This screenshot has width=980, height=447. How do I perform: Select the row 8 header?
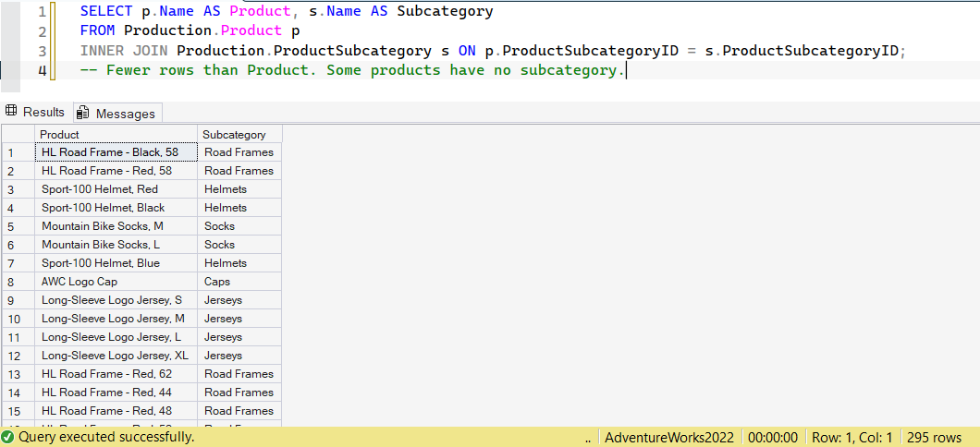tap(18, 282)
